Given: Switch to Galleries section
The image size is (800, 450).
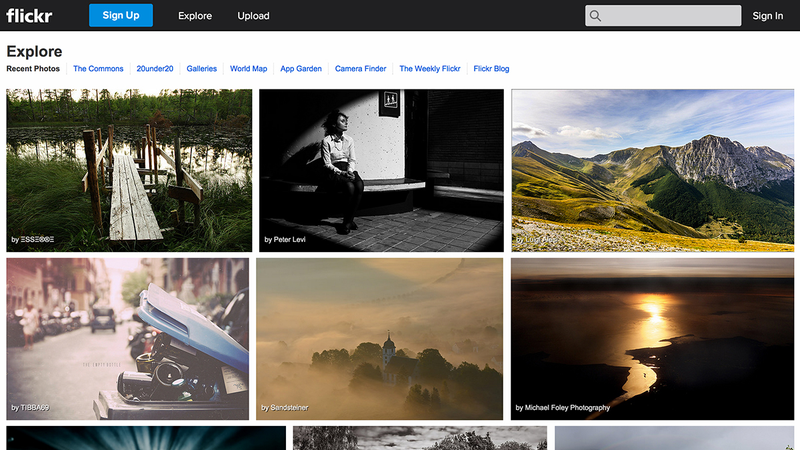Looking at the screenshot, I should tap(202, 68).
